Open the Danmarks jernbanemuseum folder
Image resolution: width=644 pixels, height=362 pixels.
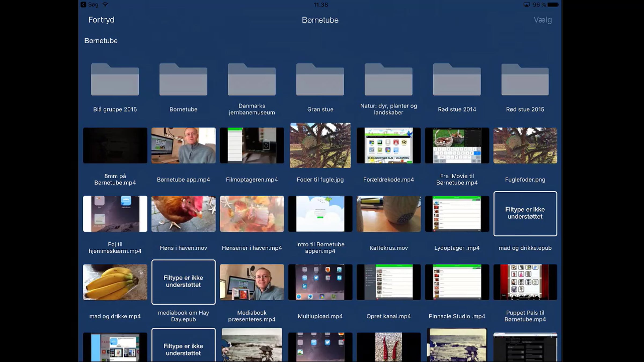point(252,79)
